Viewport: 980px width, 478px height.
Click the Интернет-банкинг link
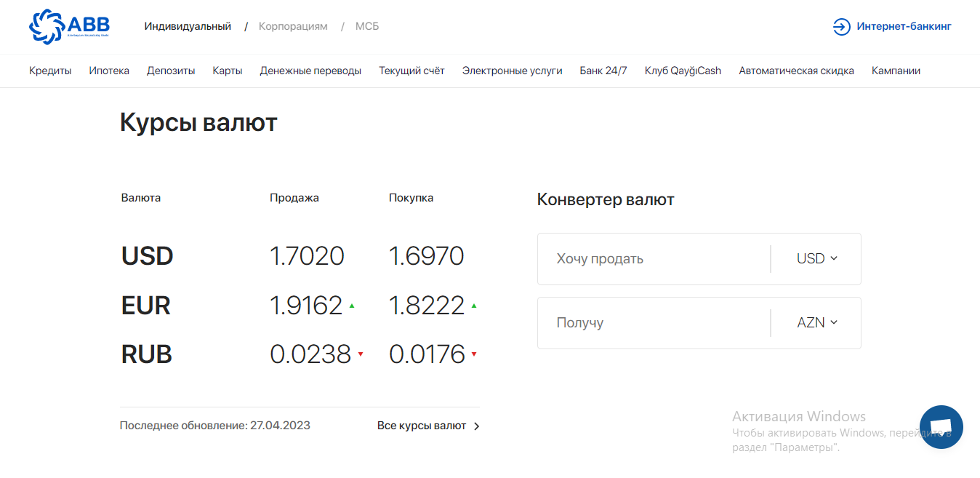pos(904,27)
